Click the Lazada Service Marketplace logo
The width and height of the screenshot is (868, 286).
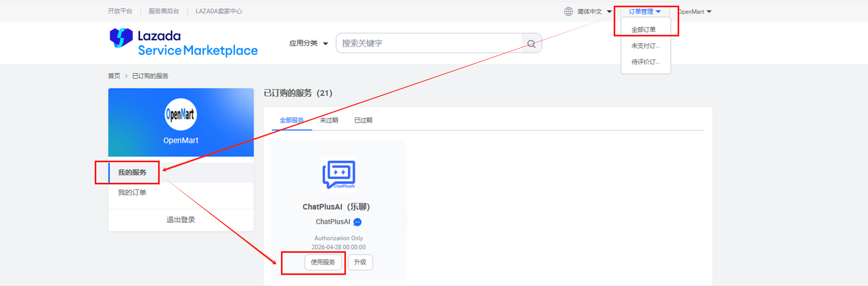pyautogui.click(x=183, y=43)
